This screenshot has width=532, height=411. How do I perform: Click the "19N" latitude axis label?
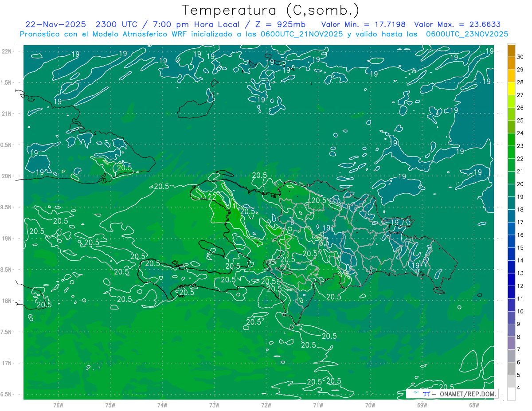tap(6, 239)
